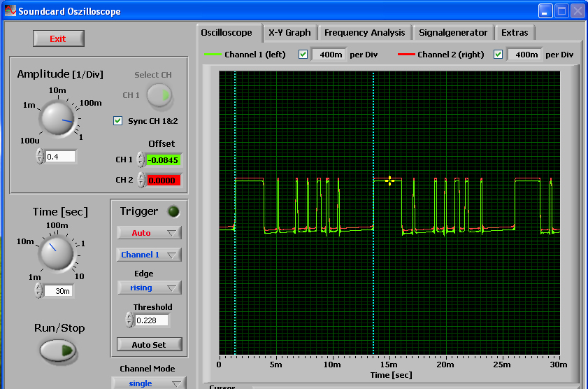Open the Channel Mode single dropdown

(x=149, y=383)
